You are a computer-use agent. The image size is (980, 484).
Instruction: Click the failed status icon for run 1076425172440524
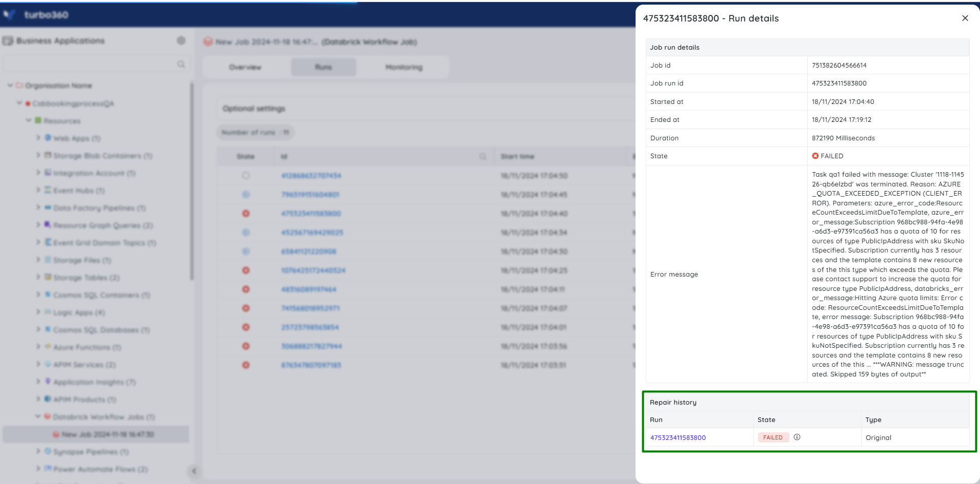coord(246,270)
